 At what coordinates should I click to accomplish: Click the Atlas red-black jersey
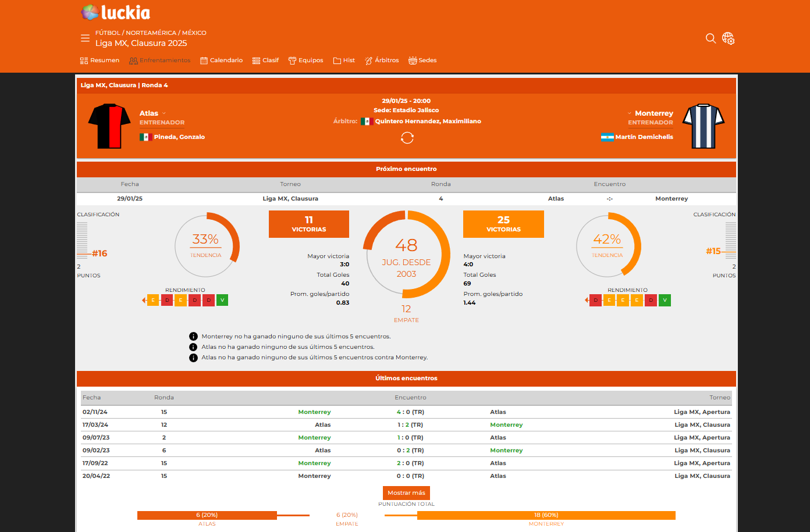[109, 126]
